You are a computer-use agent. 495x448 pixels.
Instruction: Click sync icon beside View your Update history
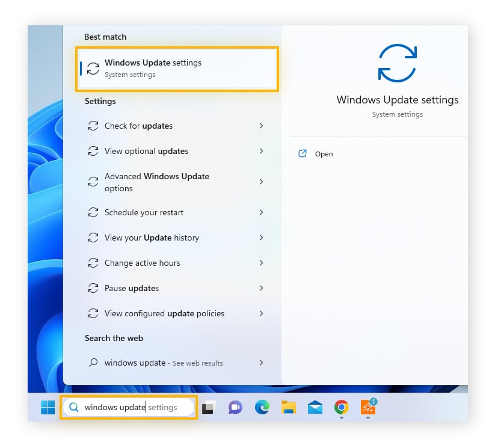pos(93,238)
